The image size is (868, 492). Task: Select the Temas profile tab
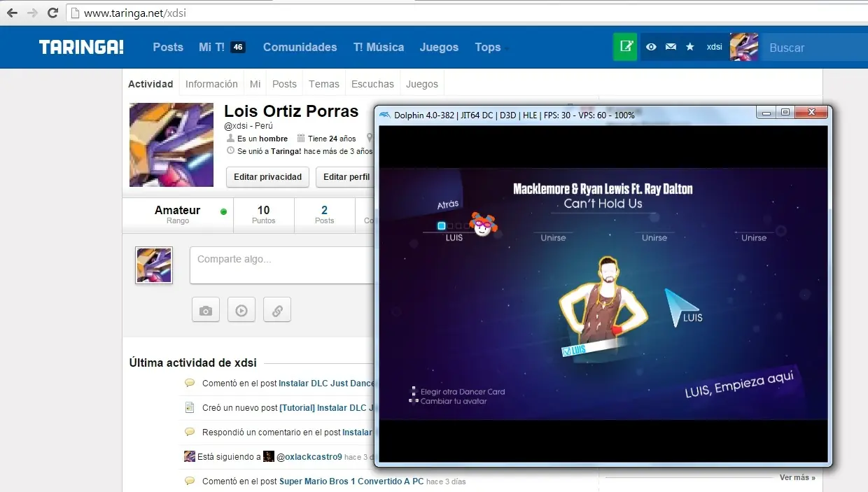click(x=324, y=84)
